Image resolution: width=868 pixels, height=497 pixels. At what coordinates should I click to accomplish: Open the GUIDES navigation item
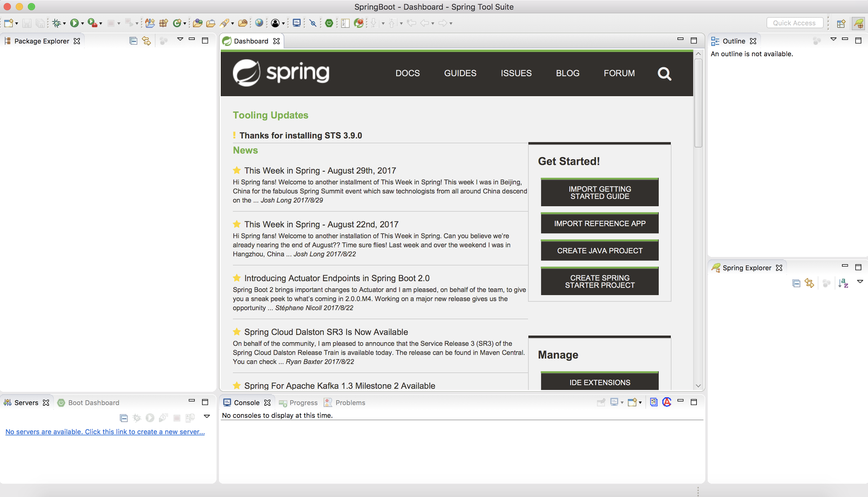pyautogui.click(x=460, y=73)
